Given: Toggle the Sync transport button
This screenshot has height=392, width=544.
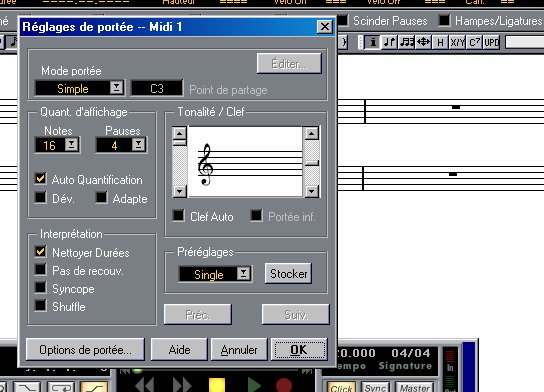Looking at the screenshot, I should (x=375, y=387).
